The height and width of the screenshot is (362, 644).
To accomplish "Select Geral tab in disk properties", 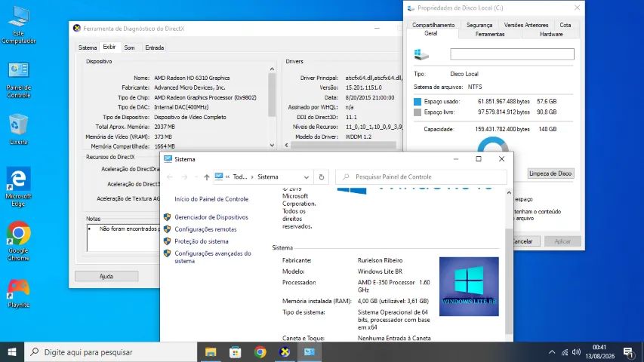I will pyautogui.click(x=431, y=34).
